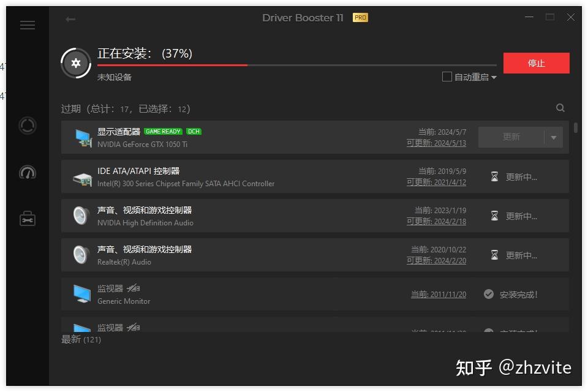The height and width of the screenshot is (392, 588).
Task: Go back using the arrow icon
Action: pyautogui.click(x=70, y=19)
